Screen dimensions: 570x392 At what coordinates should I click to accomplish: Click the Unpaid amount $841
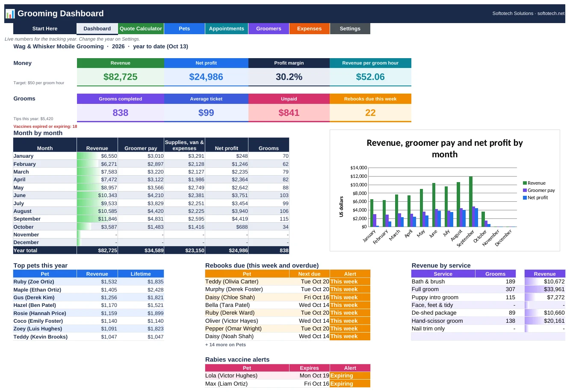click(289, 113)
